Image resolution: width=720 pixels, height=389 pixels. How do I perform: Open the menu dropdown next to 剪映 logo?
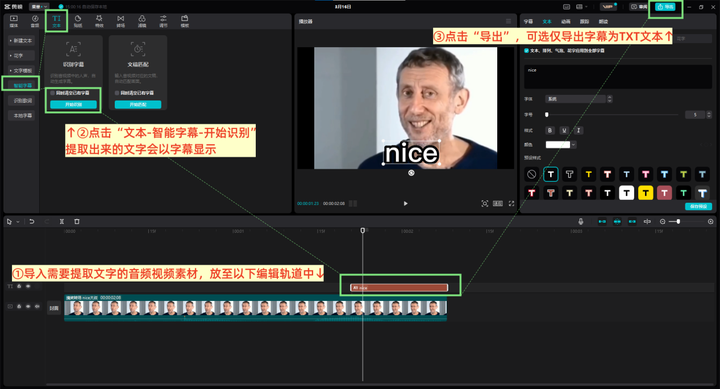(39, 7)
